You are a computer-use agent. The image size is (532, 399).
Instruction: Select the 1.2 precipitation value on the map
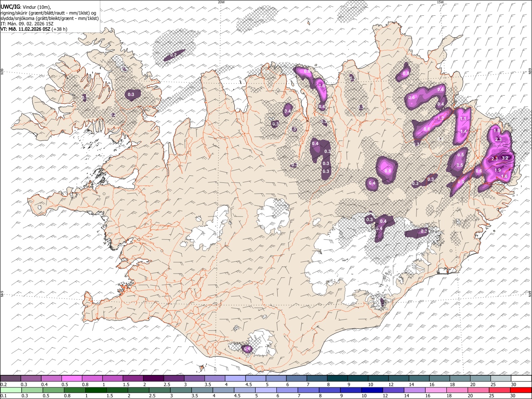(441, 118)
